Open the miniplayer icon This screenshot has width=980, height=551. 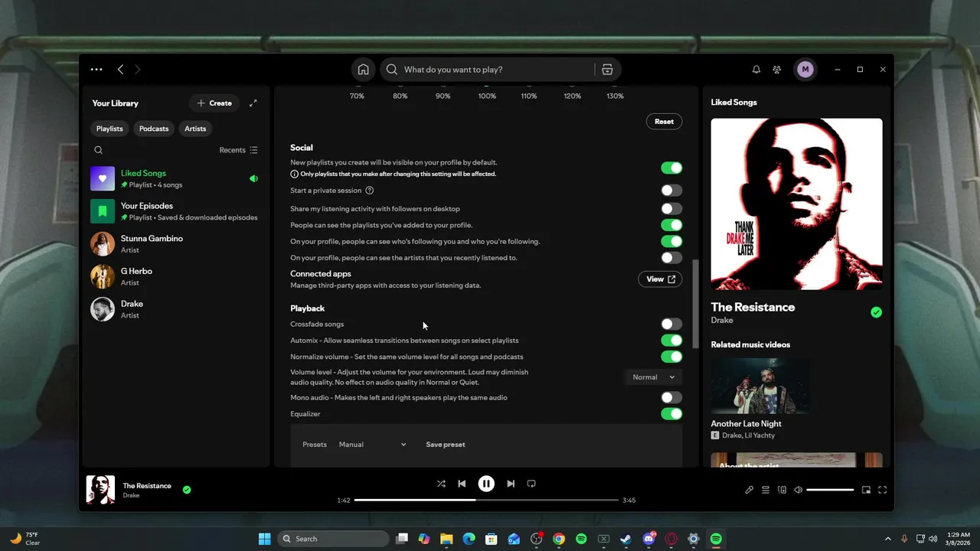pos(867,490)
